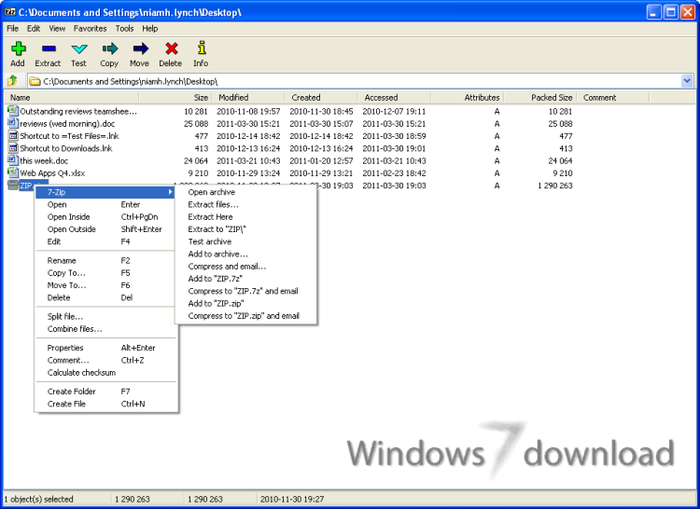Screen dimensions: 700x509
Task: Click icon of reviews (wed morning).doc
Action: 12,123
